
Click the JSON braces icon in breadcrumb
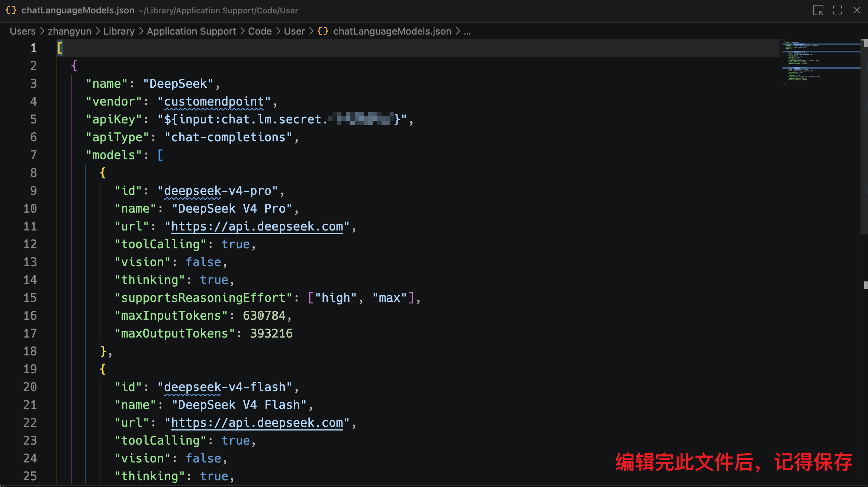point(323,31)
